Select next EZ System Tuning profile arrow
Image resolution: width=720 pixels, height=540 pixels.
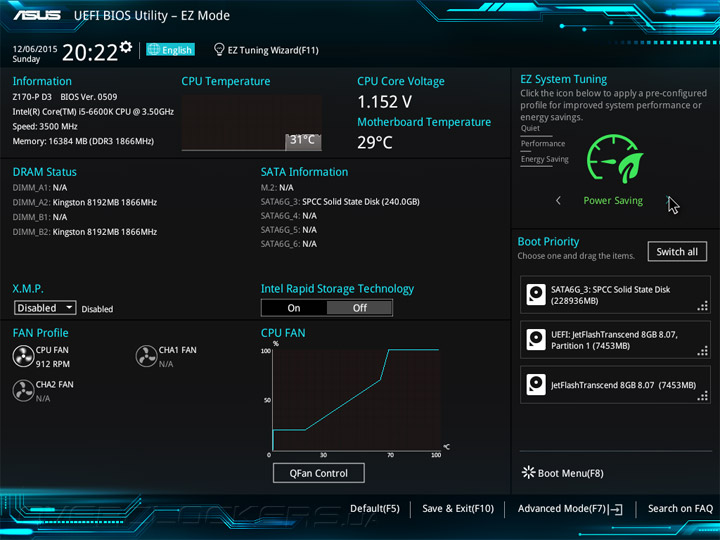[x=669, y=201]
